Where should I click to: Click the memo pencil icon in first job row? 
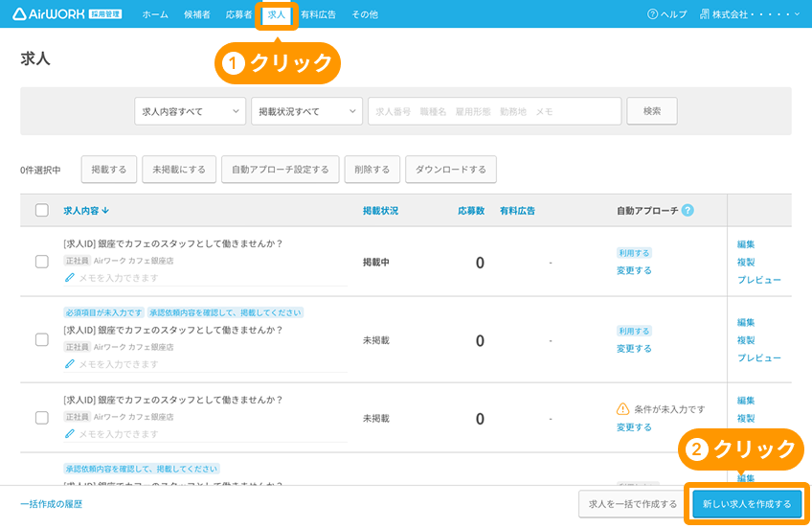[x=69, y=278]
